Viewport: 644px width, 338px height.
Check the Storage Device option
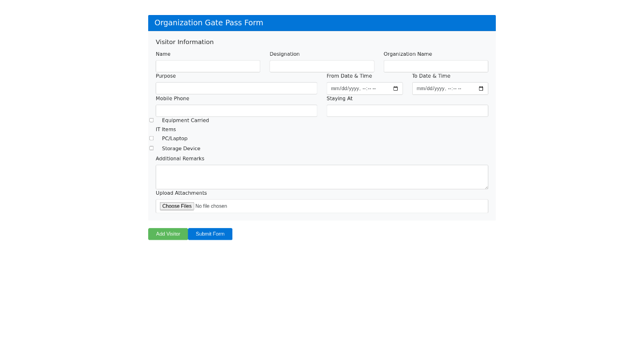click(x=151, y=148)
